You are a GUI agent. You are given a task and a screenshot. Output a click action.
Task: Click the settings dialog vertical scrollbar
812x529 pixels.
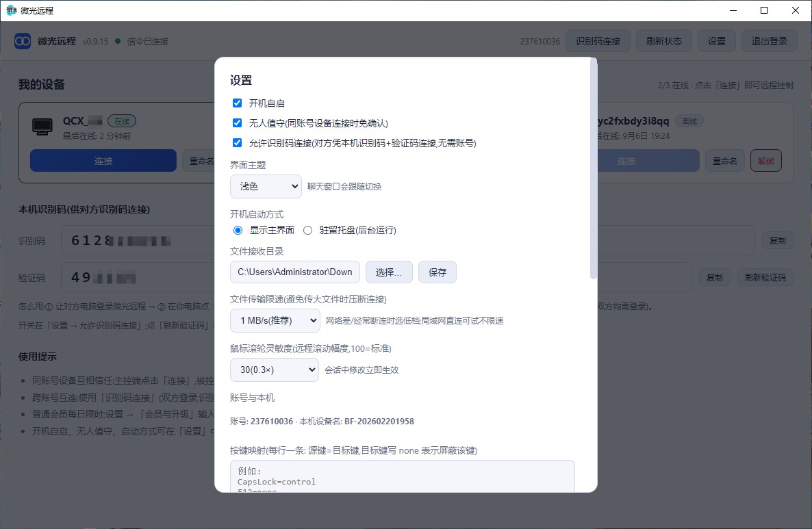(x=594, y=168)
